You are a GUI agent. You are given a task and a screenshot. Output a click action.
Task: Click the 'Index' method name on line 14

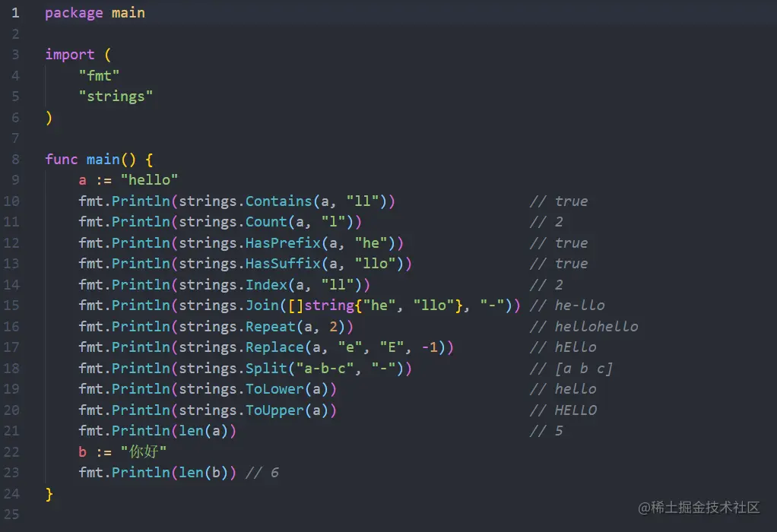(x=267, y=284)
